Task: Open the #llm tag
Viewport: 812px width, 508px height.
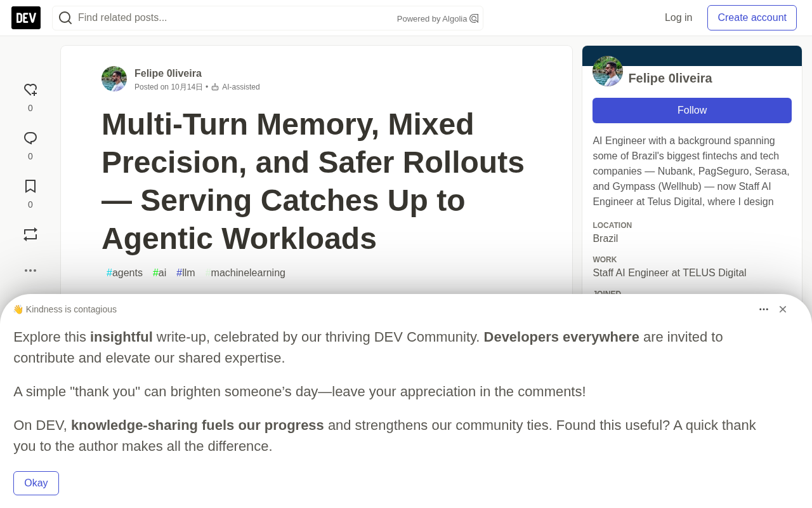Action: pos(186,273)
